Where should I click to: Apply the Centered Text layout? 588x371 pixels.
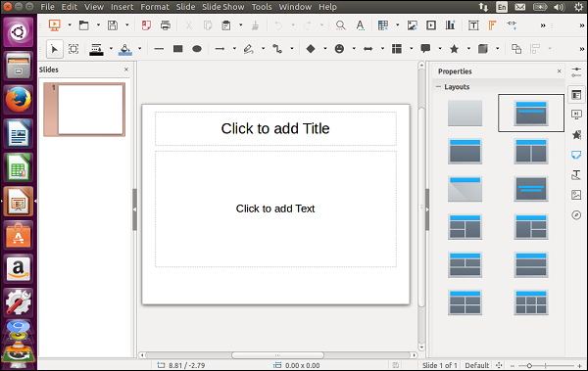pyautogui.click(x=531, y=189)
